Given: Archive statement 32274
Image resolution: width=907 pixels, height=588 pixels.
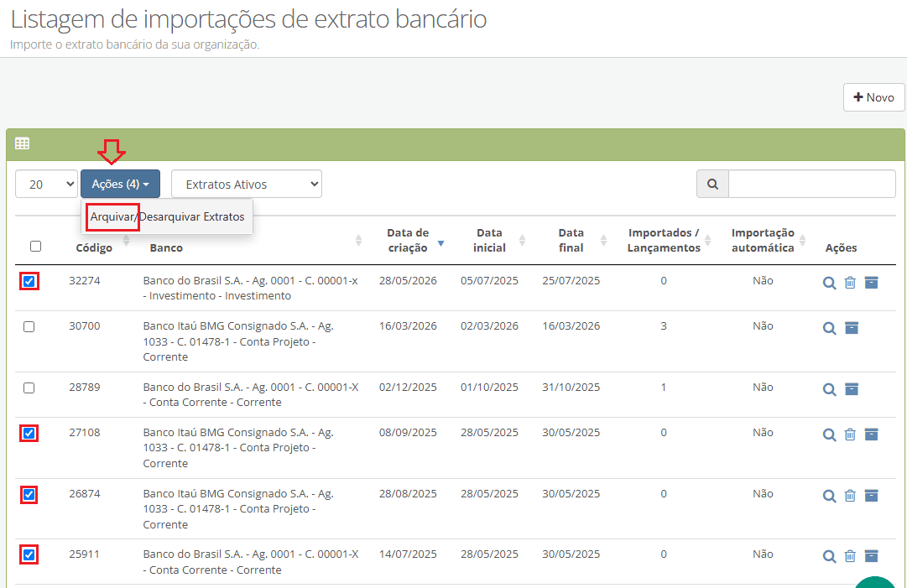Looking at the screenshot, I should click(871, 282).
